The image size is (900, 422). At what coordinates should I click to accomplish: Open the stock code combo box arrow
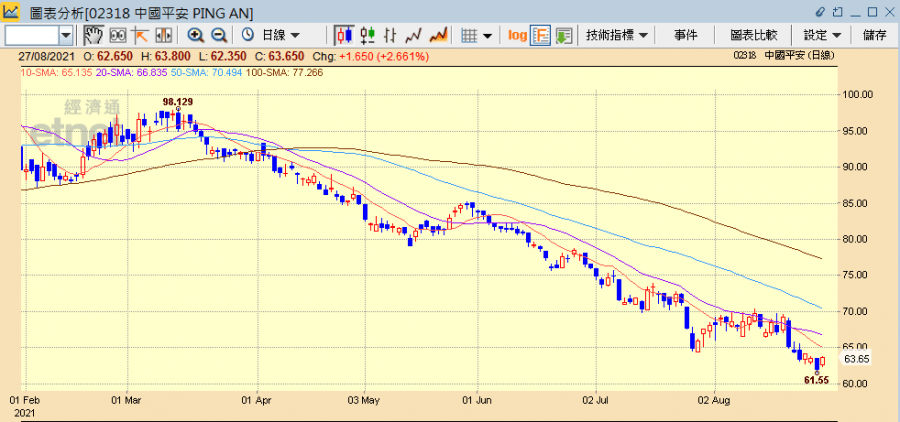click(x=66, y=35)
